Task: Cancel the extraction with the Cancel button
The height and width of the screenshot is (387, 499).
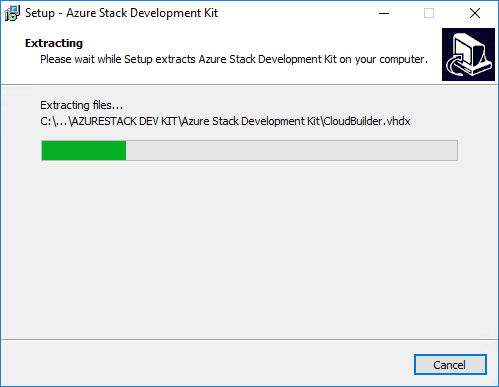Action: click(450, 365)
